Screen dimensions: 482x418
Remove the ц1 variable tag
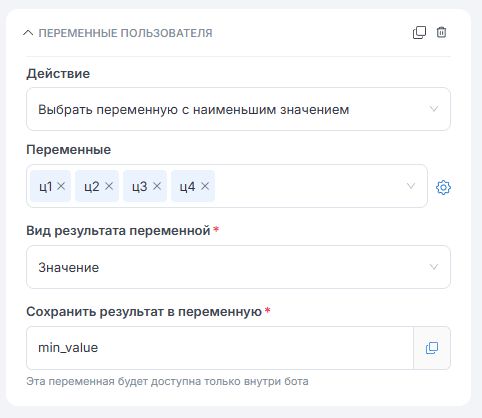61,186
